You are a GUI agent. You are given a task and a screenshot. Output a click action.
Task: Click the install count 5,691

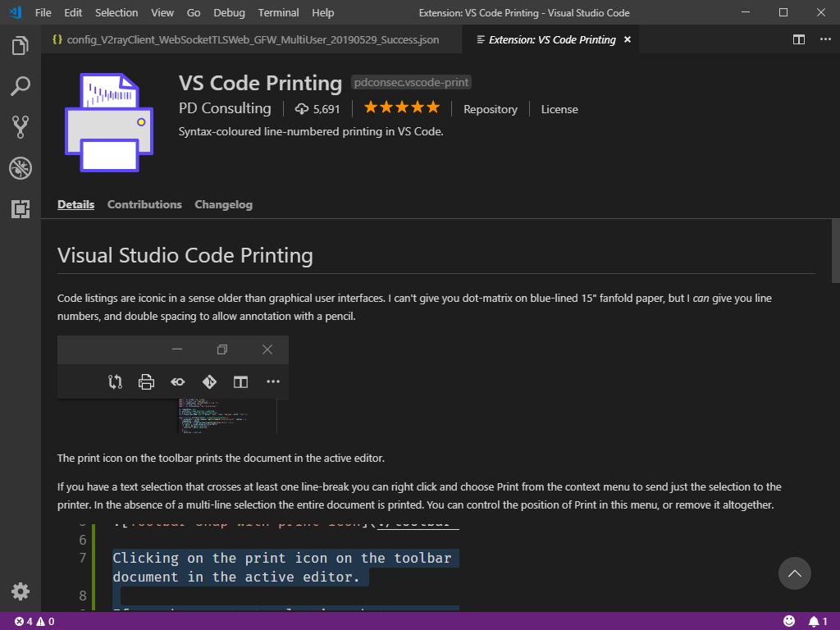[317, 109]
